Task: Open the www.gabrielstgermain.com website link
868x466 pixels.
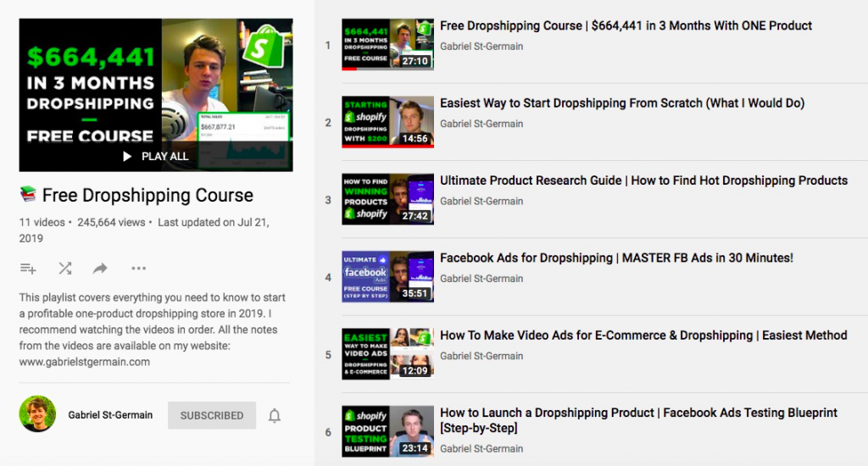Action: point(85,362)
